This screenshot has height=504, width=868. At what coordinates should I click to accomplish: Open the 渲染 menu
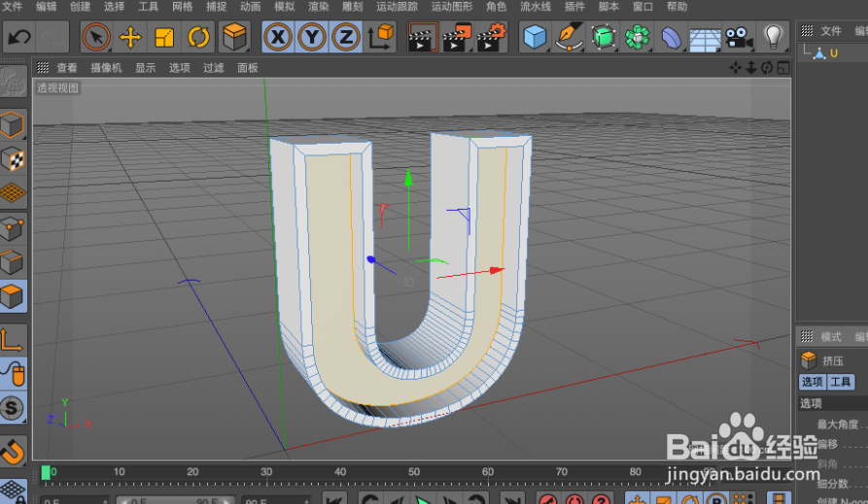(x=318, y=7)
